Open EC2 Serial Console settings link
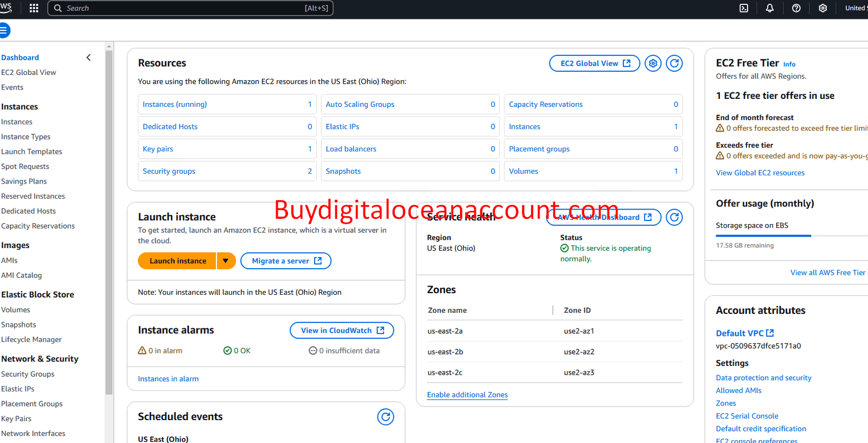 click(x=747, y=416)
